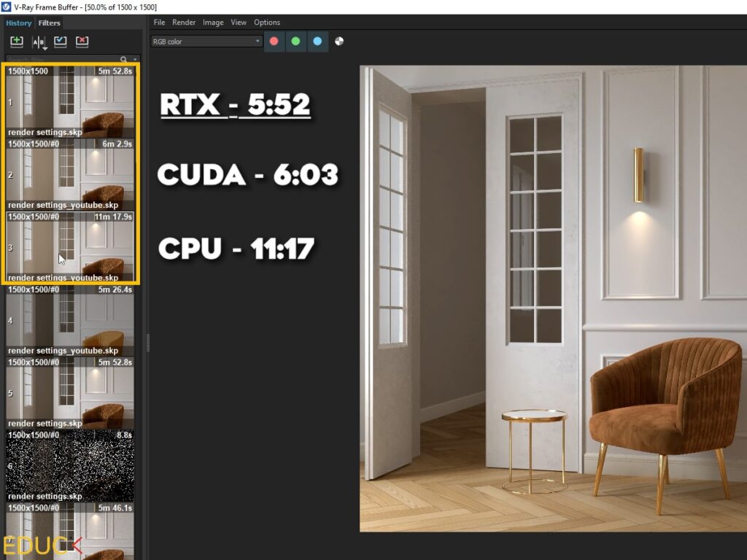Image resolution: width=747 pixels, height=560 pixels.
Task: Open the File menu
Action: click(159, 23)
